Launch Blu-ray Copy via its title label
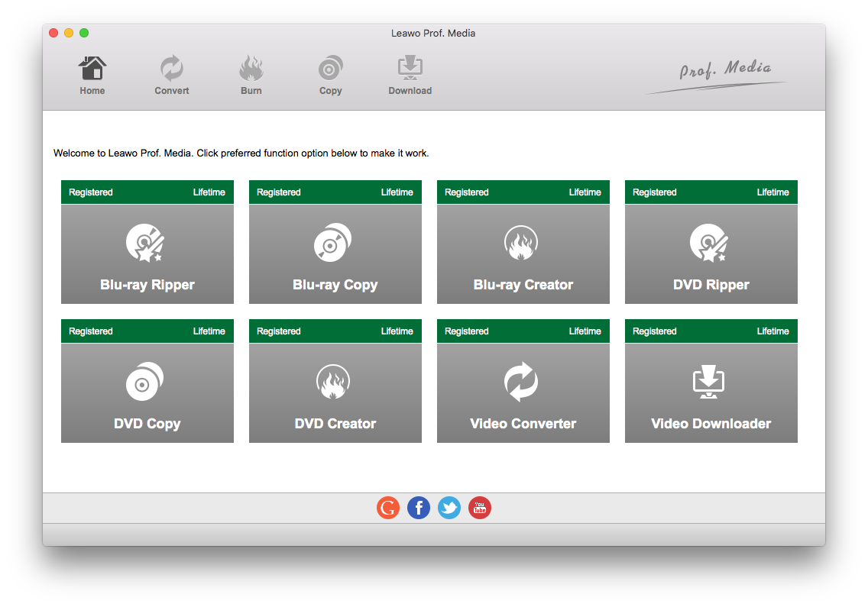This screenshot has height=607, width=868. 335,285
